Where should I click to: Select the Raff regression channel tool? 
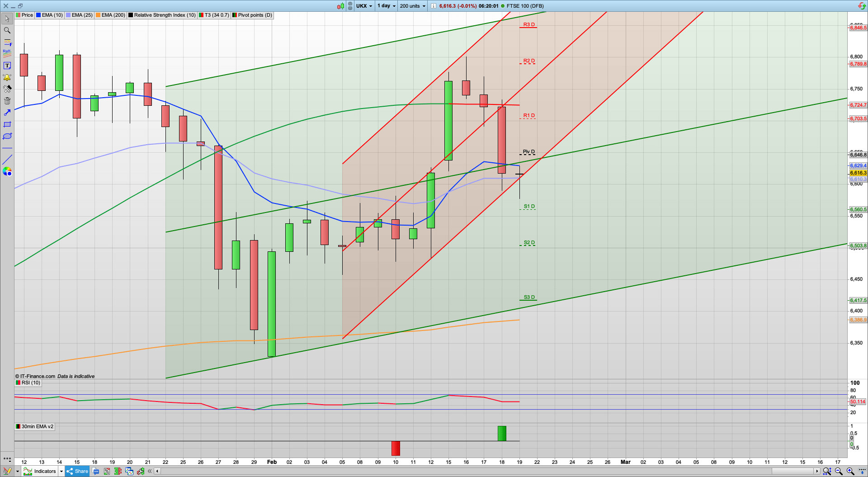[7, 52]
